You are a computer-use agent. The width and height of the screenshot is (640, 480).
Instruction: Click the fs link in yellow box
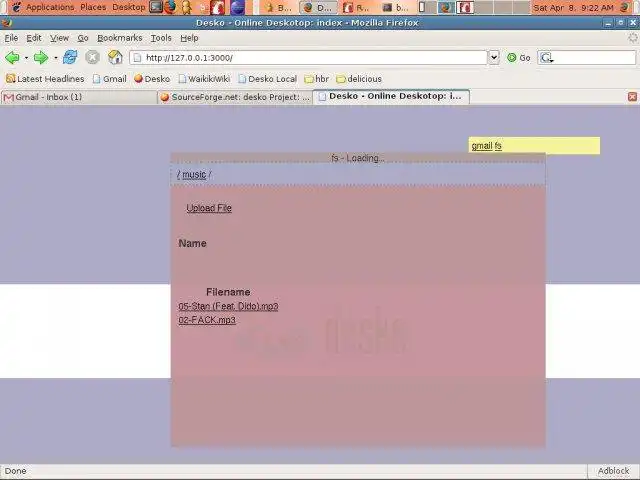(498, 146)
